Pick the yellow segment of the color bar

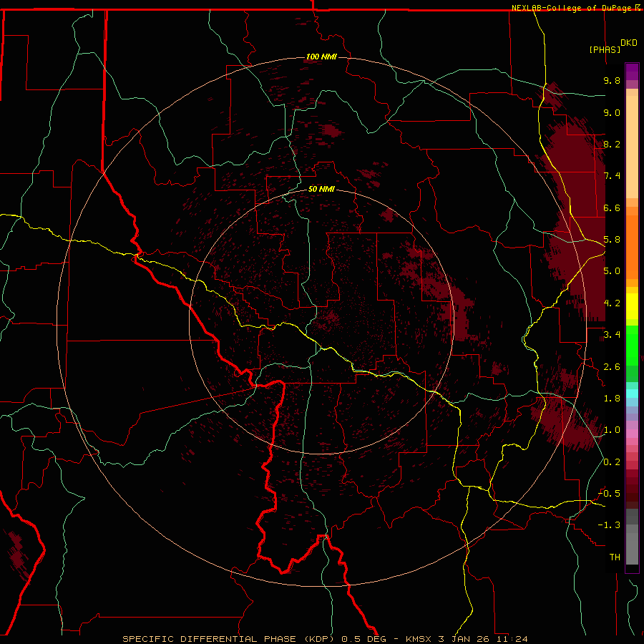click(632, 306)
